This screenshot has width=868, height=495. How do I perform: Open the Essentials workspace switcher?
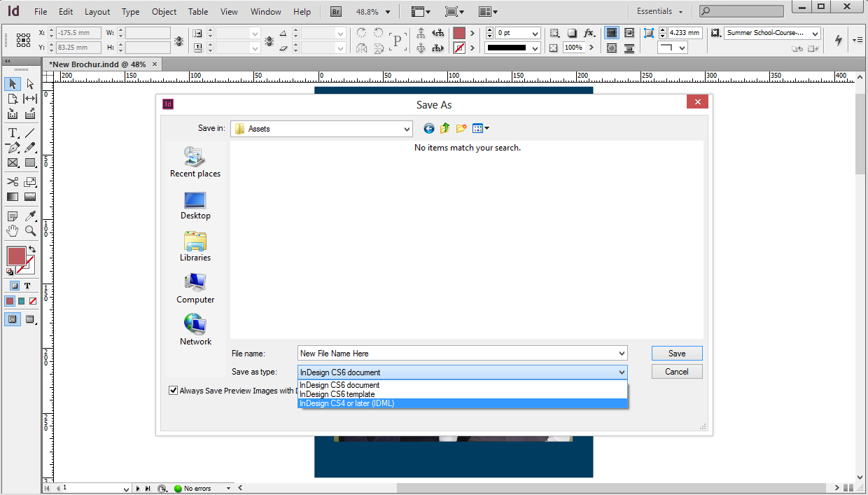659,12
